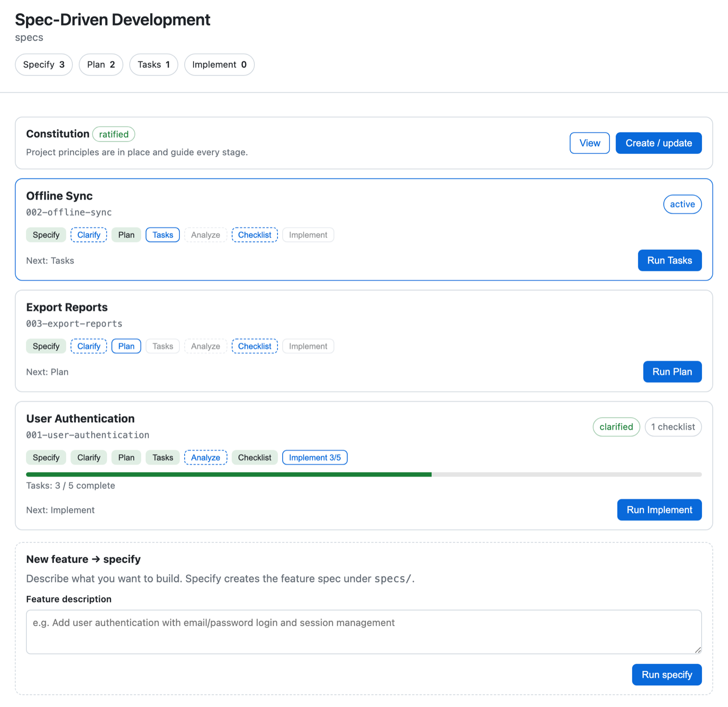Run Plan for Export Reports
This screenshot has width=728, height=707.
pos(672,372)
